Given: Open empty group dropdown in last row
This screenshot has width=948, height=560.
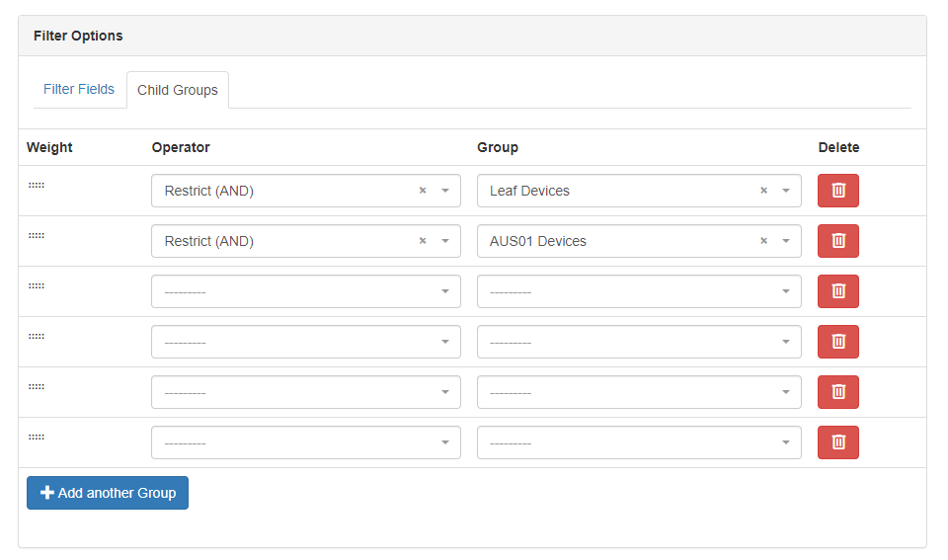Looking at the screenshot, I should 638,442.
